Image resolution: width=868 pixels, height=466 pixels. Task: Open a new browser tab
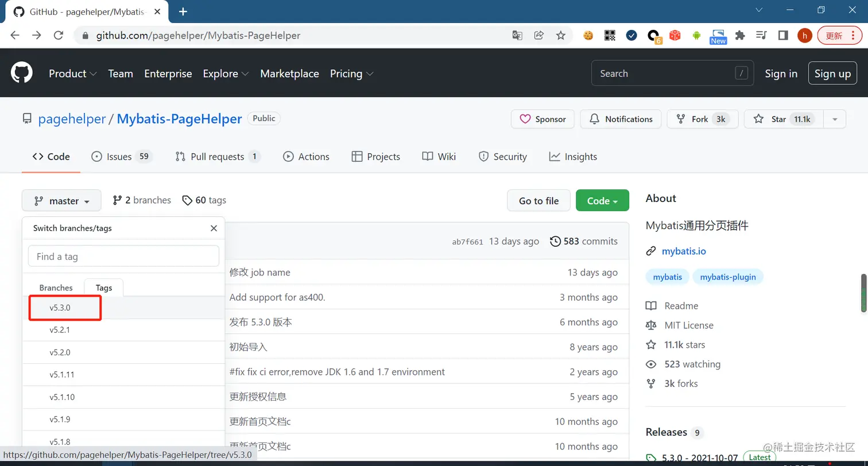pyautogui.click(x=183, y=11)
